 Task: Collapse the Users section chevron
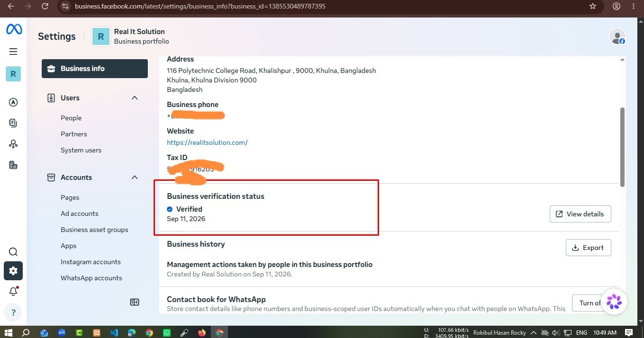135,98
